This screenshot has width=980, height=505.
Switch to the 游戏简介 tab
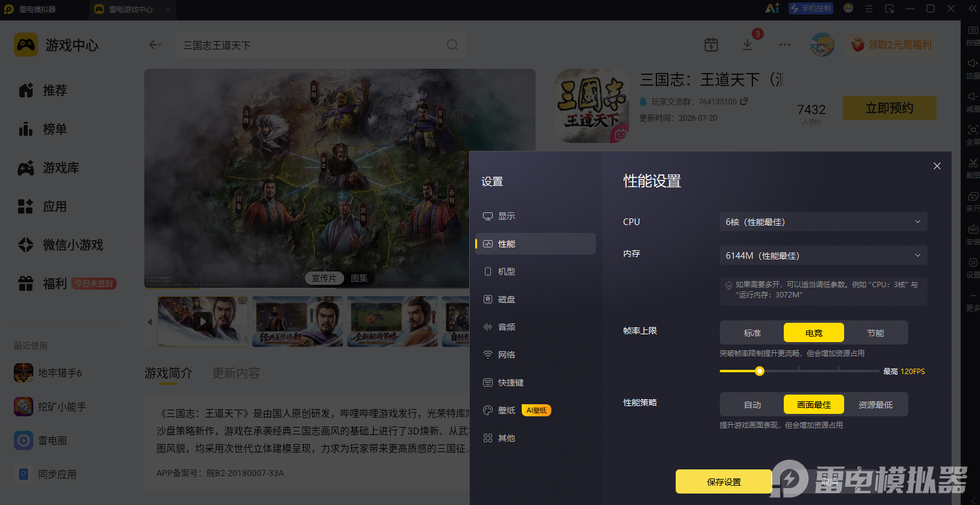(x=168, y=373)
